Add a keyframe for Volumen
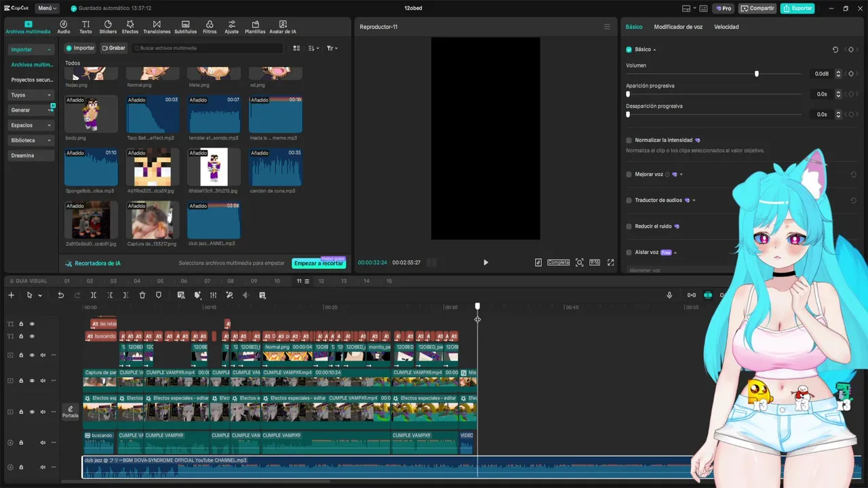This screenshot has width=868, height=488. [x=851, y=74]
